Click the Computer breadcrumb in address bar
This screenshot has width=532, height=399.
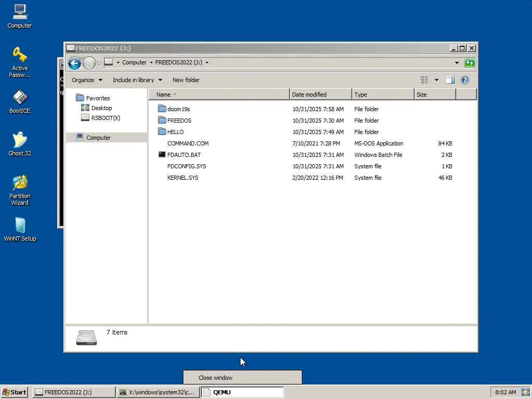[135, 62]
